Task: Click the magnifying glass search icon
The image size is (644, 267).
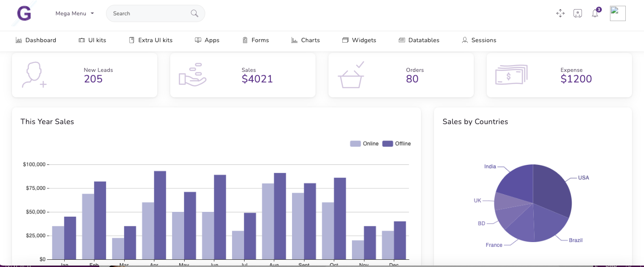Action: [x=194, y=13]
